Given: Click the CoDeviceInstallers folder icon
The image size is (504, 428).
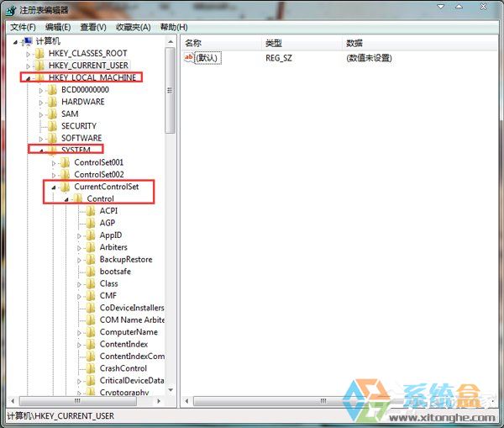Looking at the screenshot, I should [91, 308].
